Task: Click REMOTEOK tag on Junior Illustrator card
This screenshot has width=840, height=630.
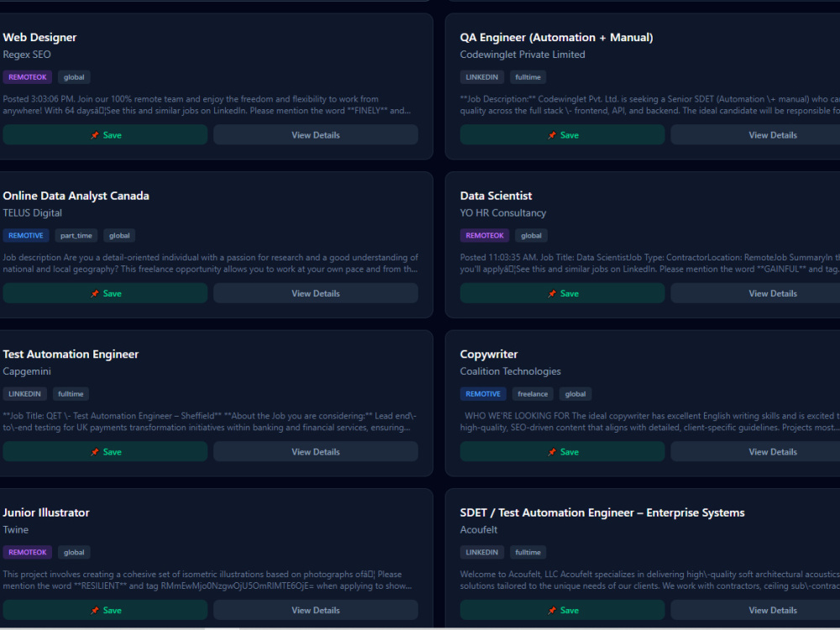Action: pos(28,553)
